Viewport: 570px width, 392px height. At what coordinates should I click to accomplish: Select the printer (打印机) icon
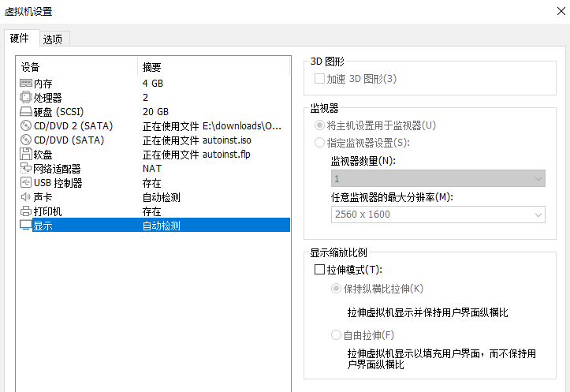point(25,211)
